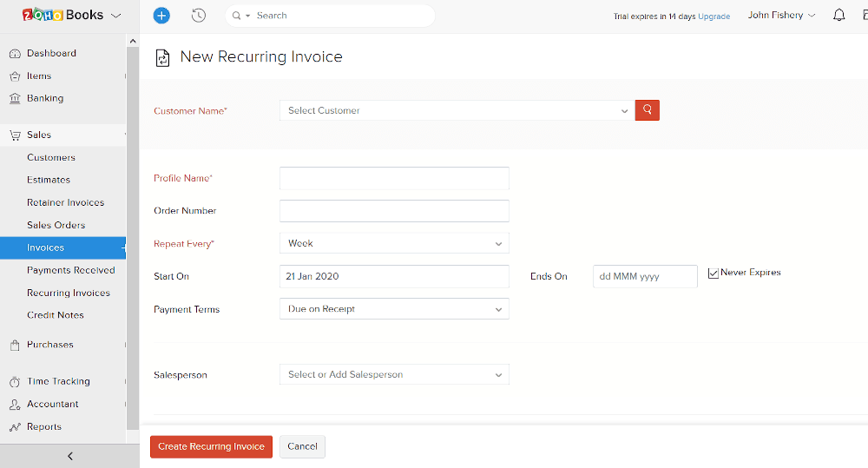Expand the Select or Add Salesperson dropdown
Screen dimensions: 868x468
click(x=394, y=374)
